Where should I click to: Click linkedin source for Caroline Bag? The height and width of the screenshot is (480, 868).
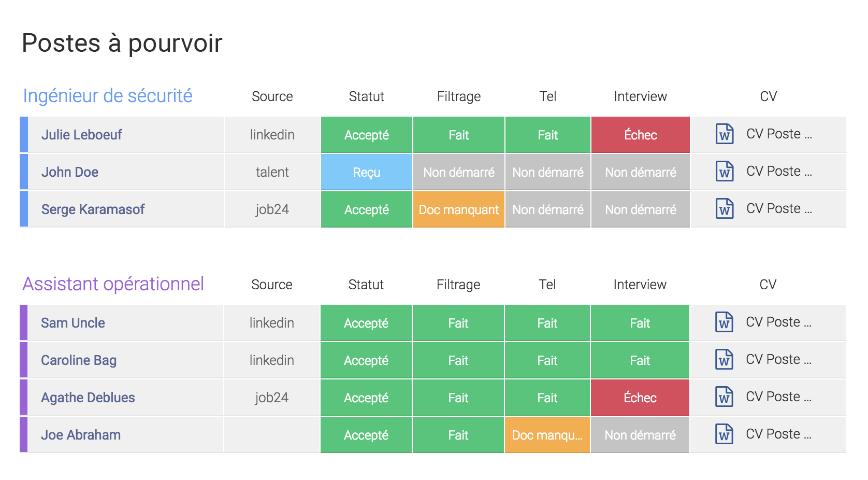tap(272, 360)
